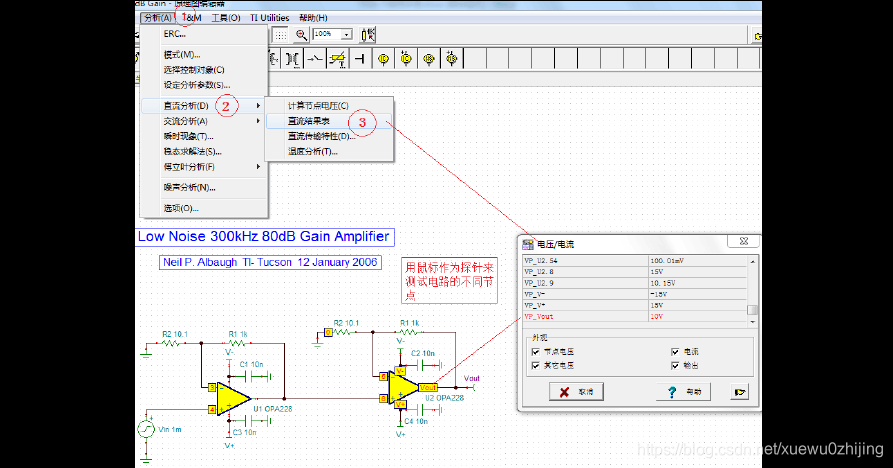Click the results list scrollbar thumb
This screenshot has width=893, height=468.
(x=752, y=310)
